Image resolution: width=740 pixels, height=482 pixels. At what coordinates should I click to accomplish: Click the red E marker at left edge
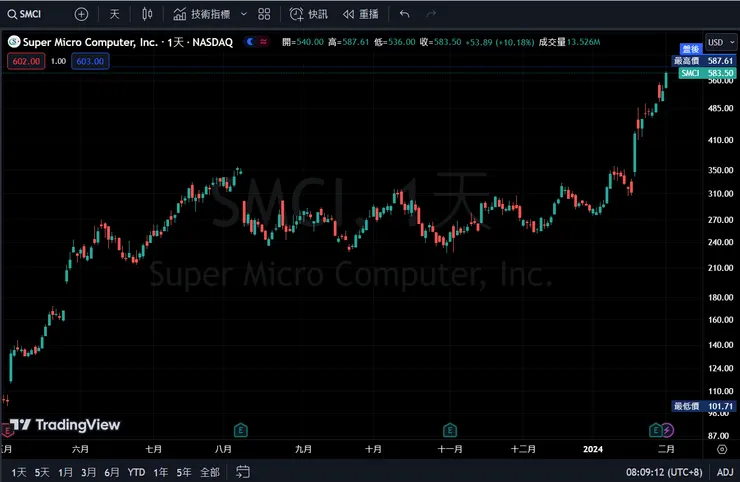tap(7, 431)
